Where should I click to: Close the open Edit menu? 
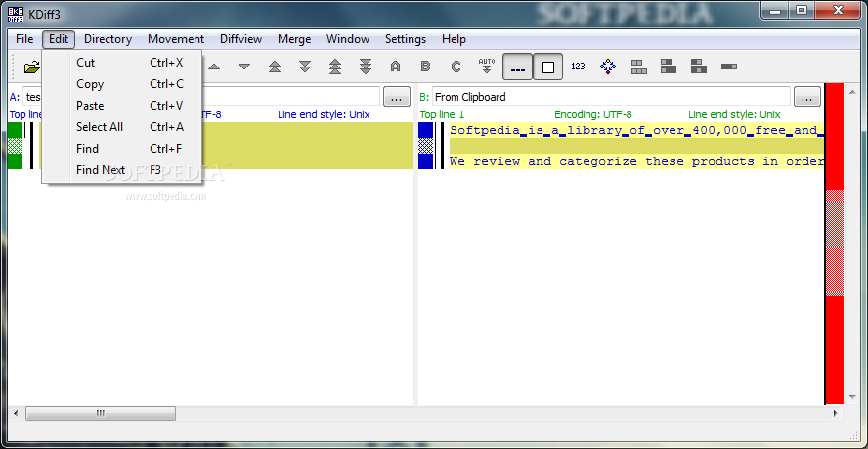pos(58,39)
